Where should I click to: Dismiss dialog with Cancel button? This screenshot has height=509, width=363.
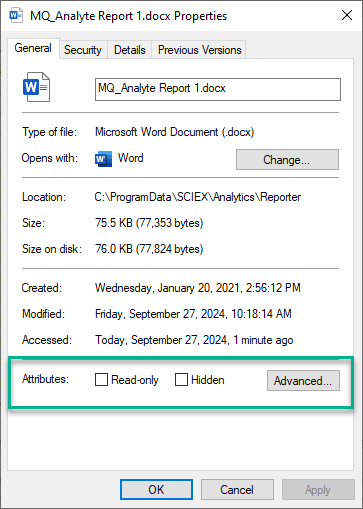tap(237, 490)
